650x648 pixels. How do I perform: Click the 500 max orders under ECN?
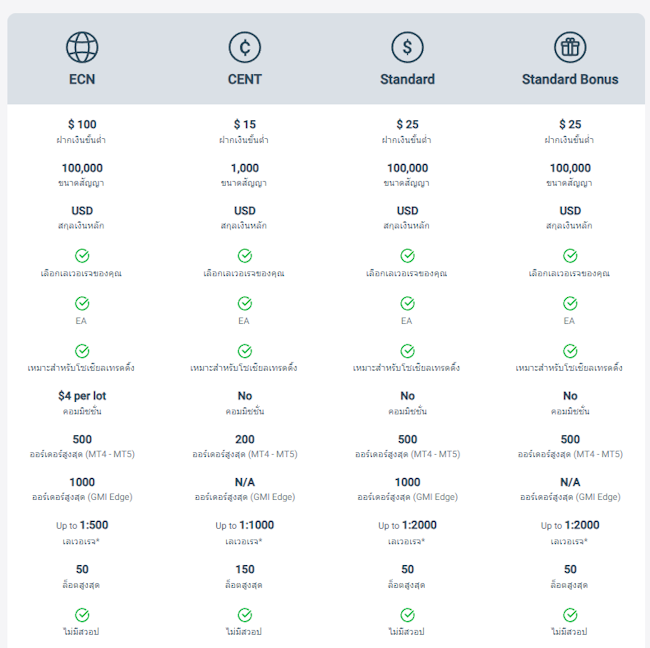coord(82,439)
